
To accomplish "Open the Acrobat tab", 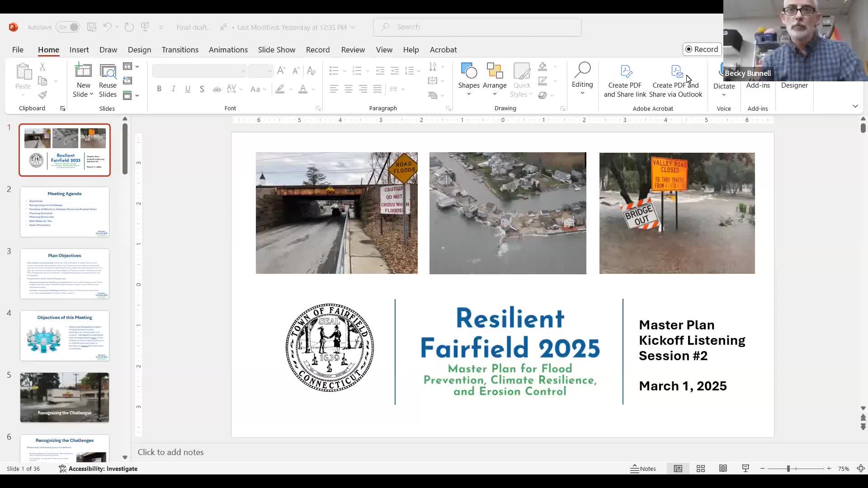I will [x=443, y=50].
